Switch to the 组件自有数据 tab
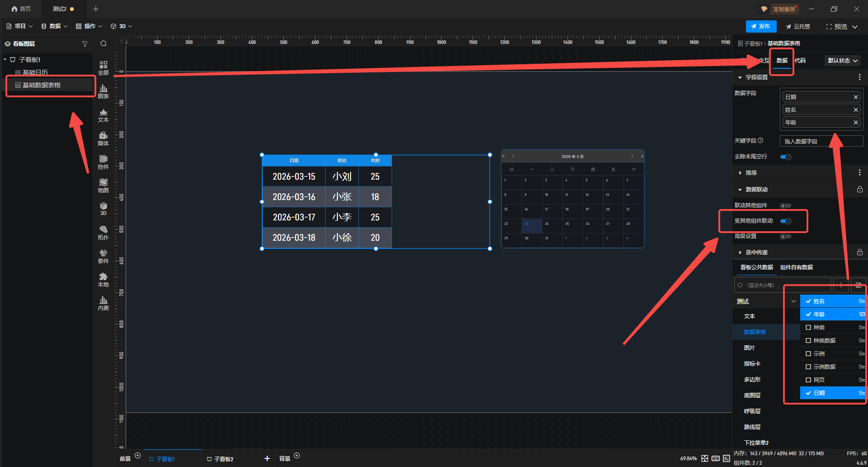868x467 pixels. coord(796,267)
